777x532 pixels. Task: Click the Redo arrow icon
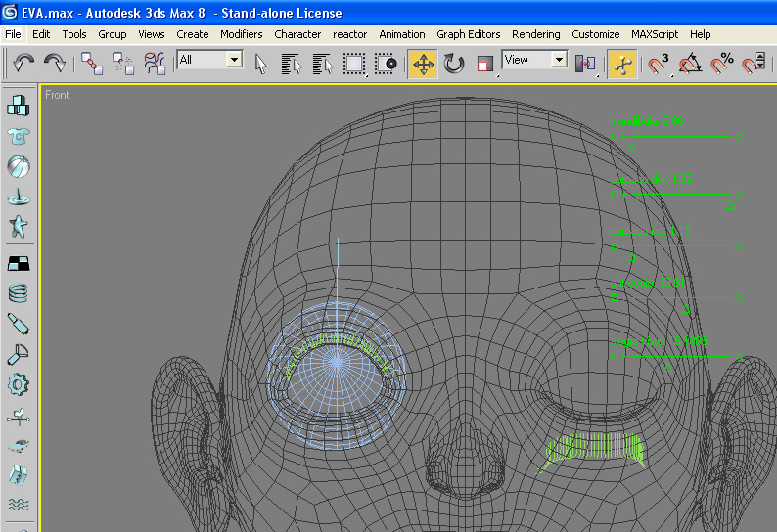pyautogui.click(x=55, y=64)
